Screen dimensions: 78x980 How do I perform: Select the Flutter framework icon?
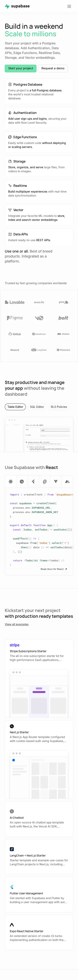pos(33,482)
